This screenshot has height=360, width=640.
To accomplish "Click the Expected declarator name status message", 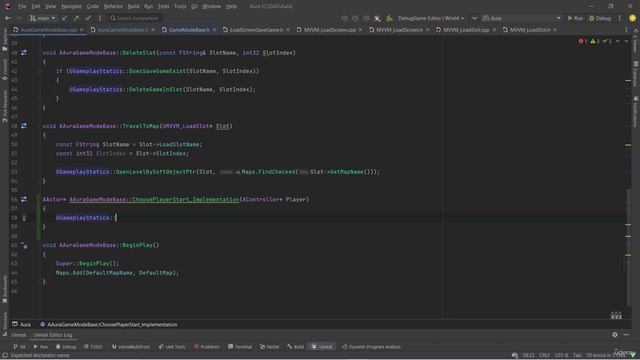I will 40,356.
